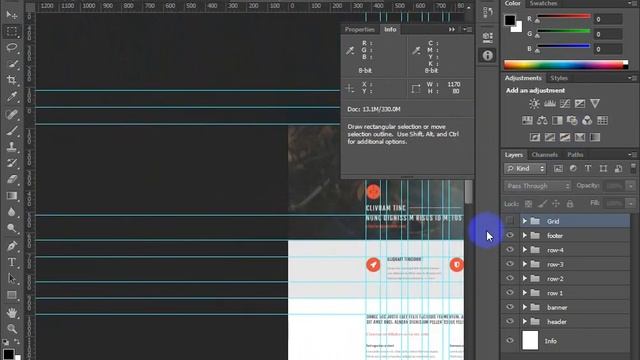The height and width of the screenshot is (360, 640).
Task: Add an Exposure adjustment
Action: point(580,104)
